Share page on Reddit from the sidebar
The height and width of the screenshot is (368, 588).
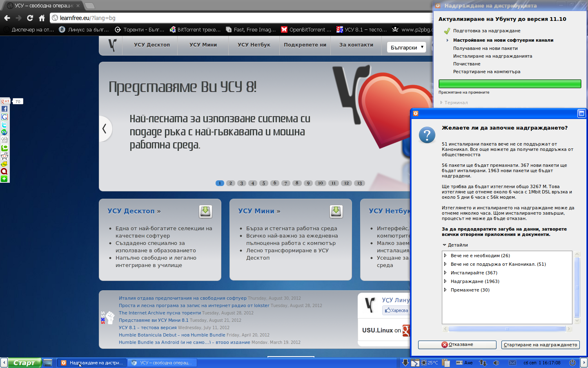(4, 156)
